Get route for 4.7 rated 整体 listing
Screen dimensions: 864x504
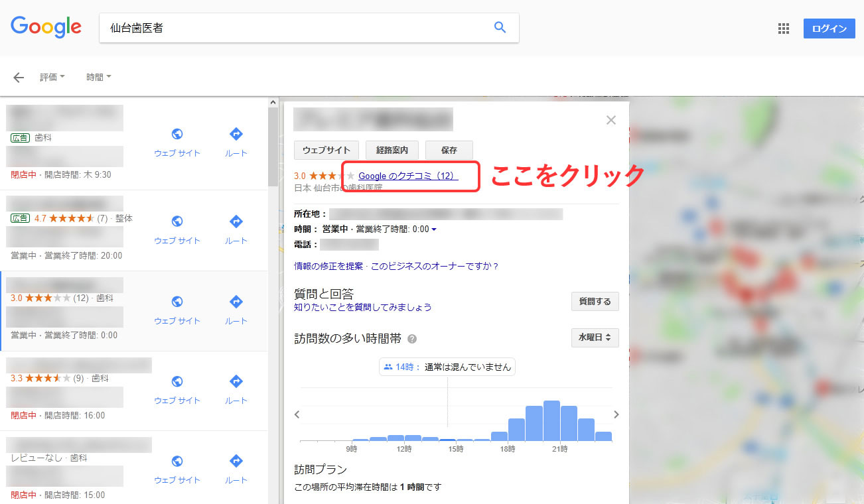coord(236,229)
